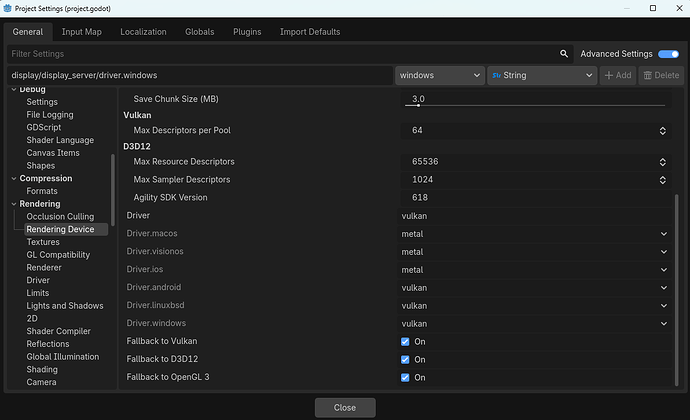Open the Import Defaults tab
This screenshot has height=420, width=690.
(x=309, y=32)
